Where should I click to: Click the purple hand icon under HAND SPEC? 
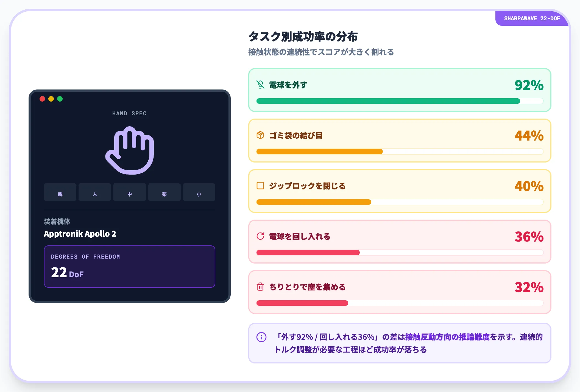130,150
